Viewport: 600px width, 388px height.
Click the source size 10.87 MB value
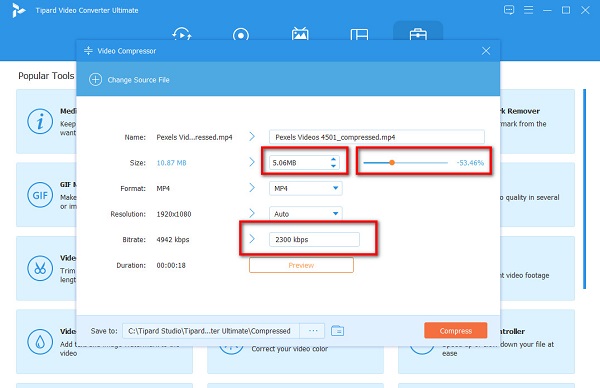(x=171, y=163)
